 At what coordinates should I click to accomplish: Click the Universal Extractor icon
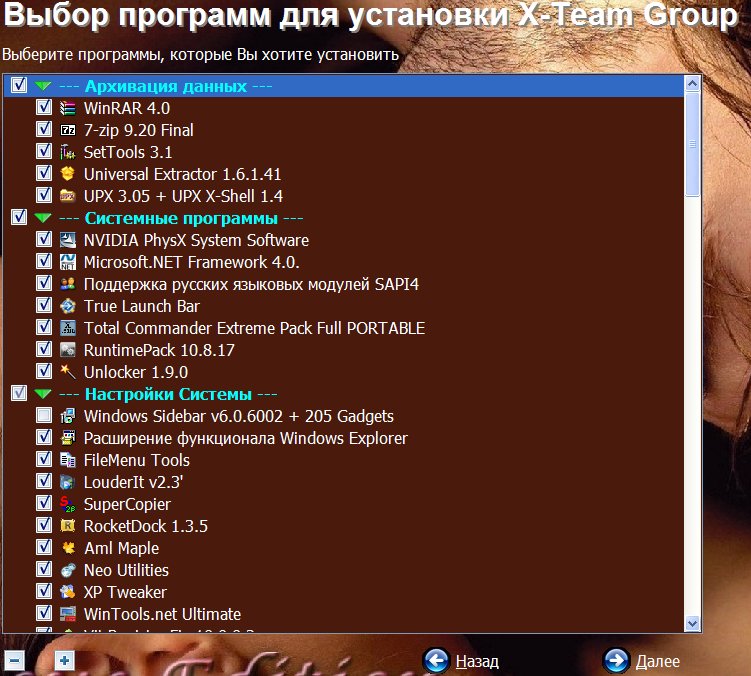pyautogui.click(x=68, y=174)
